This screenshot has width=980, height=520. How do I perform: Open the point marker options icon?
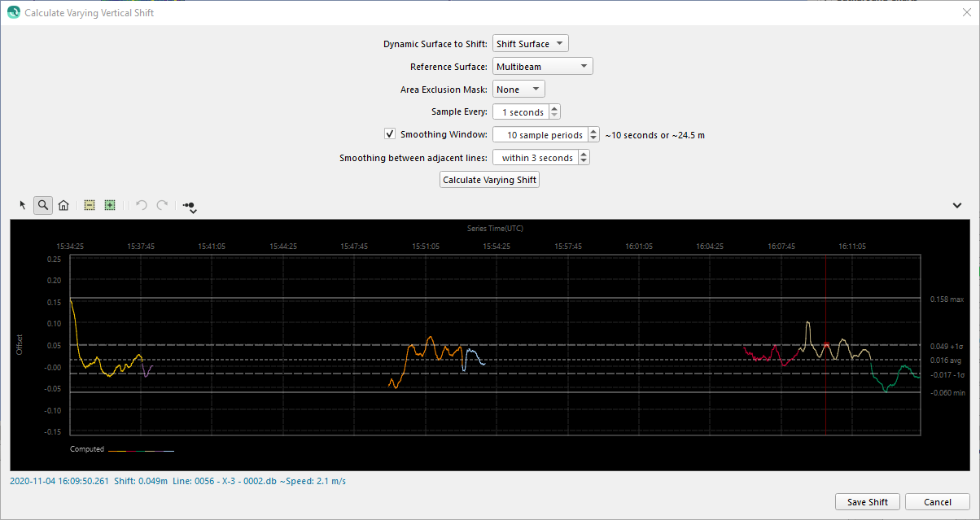189,207
